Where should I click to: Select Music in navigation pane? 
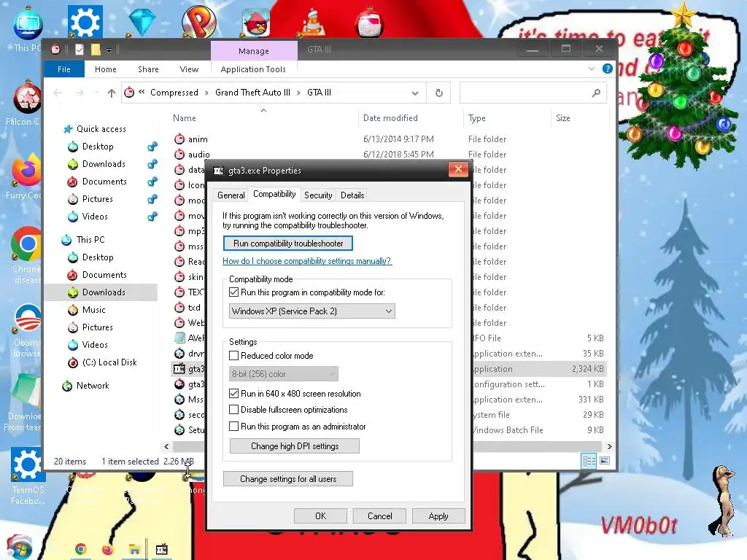[93, 310]
